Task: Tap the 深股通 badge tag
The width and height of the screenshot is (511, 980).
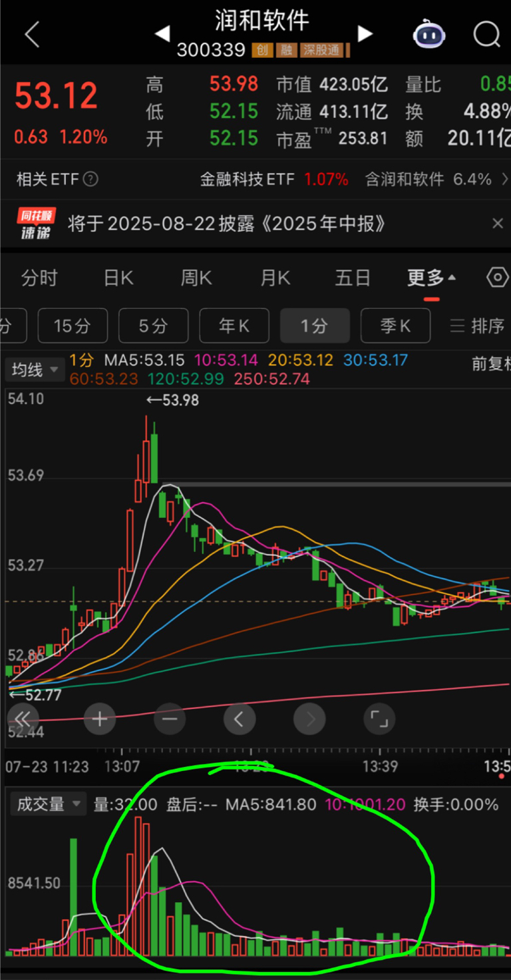Action: point(323,50)
